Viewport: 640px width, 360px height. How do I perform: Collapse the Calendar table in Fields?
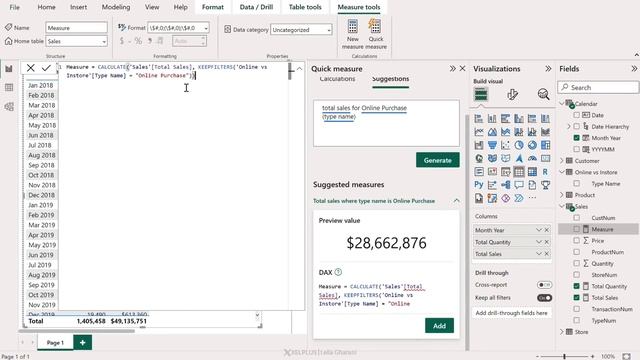[x=562, y=103]
